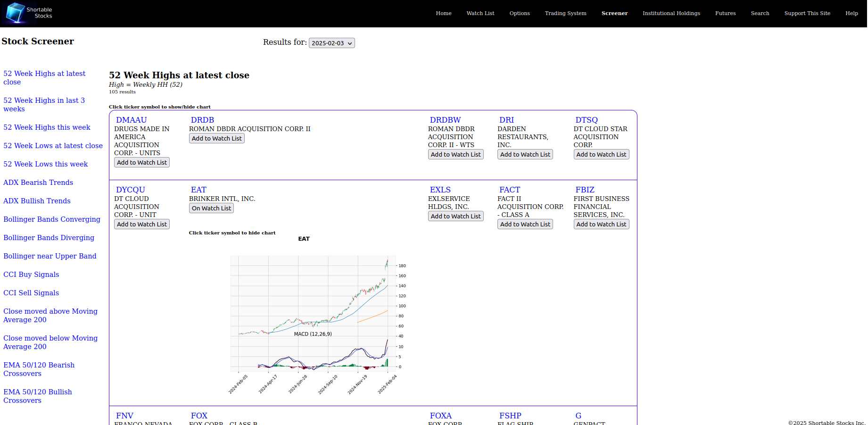The width and height of the screenshot is (868, 425).
Task: Show chart for DMAAU ticker
Action: pos(131,120)
